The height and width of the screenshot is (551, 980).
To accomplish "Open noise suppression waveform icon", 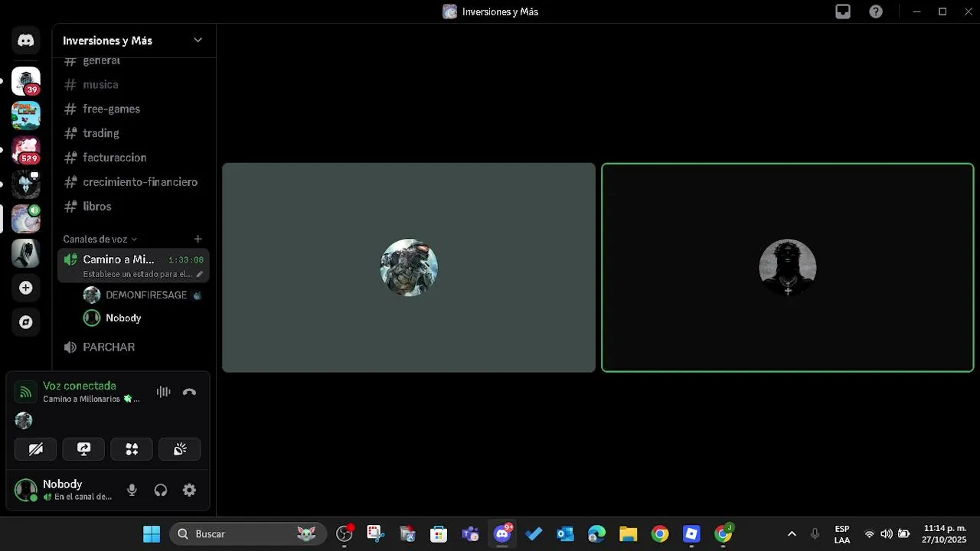I will tap(163, 392).
